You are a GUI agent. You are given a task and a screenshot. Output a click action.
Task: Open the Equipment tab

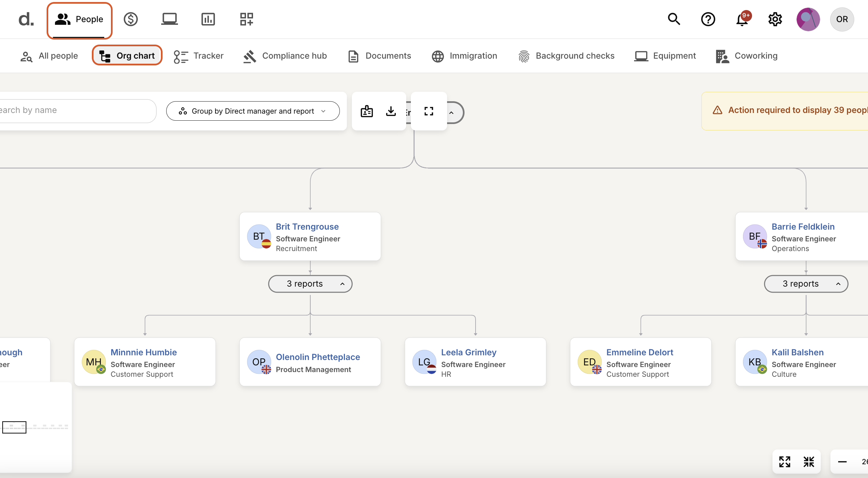[665, 56]
